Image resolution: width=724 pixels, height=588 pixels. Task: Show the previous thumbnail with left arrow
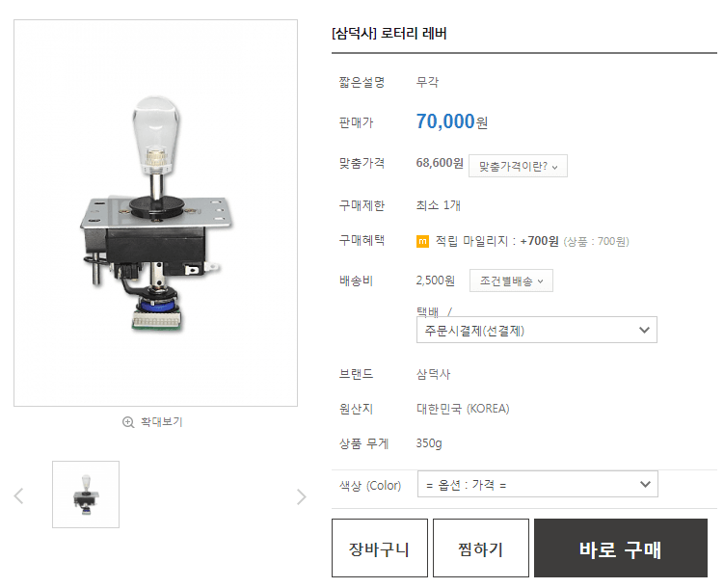tap(18, 496)
